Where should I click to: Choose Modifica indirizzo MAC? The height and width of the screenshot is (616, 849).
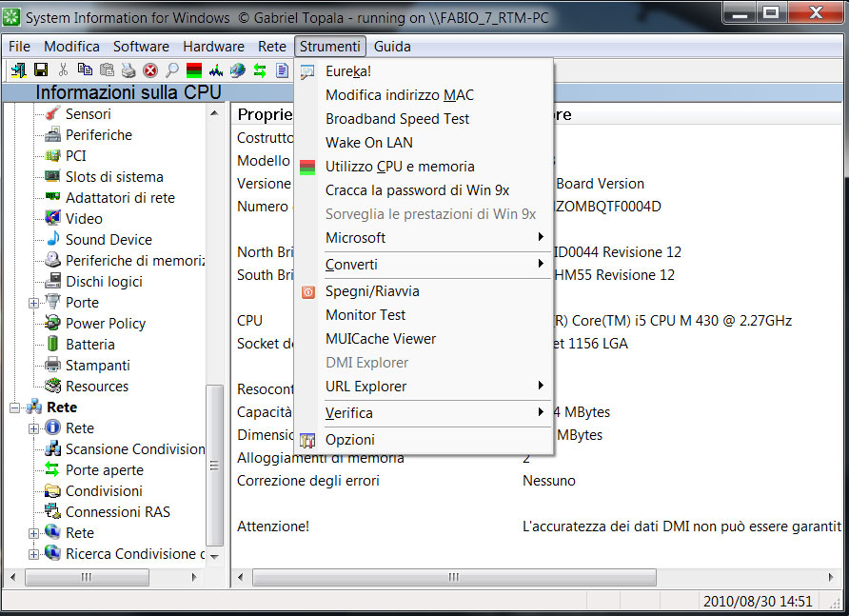(x=424, y=95)
